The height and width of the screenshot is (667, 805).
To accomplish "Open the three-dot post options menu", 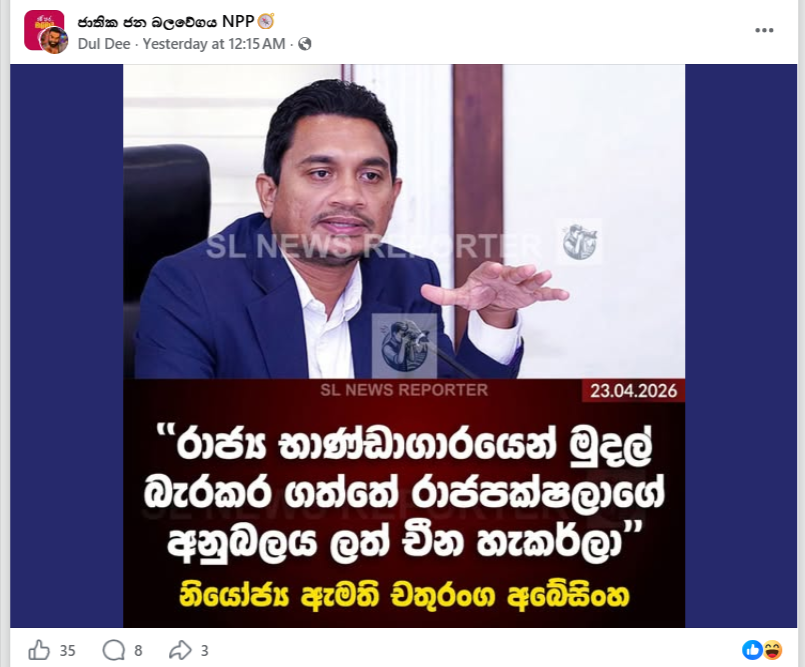I will point(764,30).
